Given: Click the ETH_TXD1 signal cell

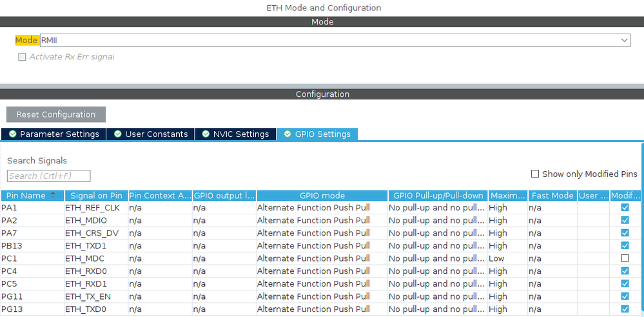Looking at the screenshot, I should pos(96,245).
